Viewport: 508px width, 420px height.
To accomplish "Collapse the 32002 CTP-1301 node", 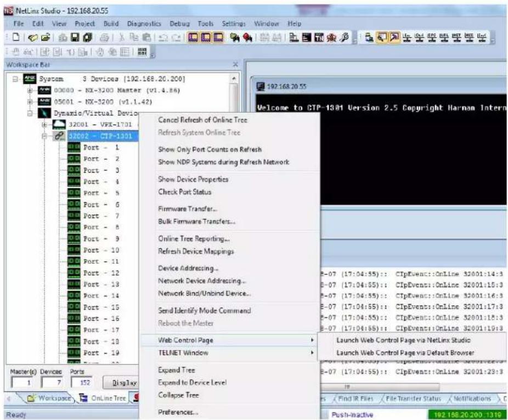I will [x=44, y=136].
